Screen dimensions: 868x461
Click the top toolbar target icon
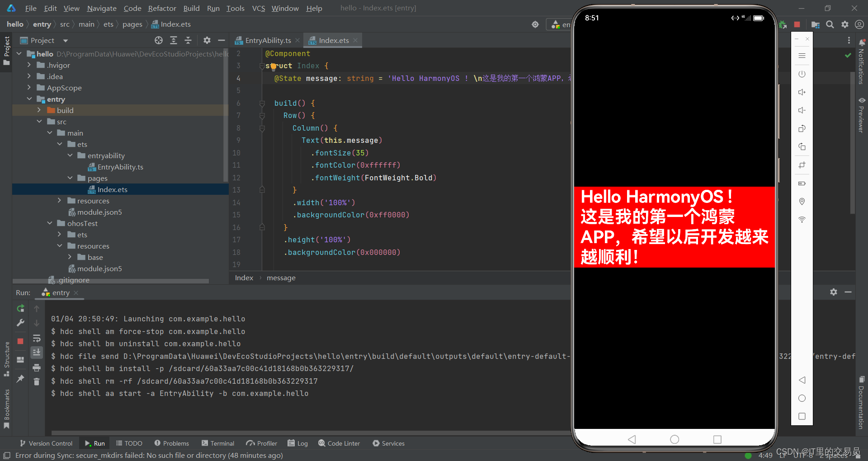coord(535,24)
